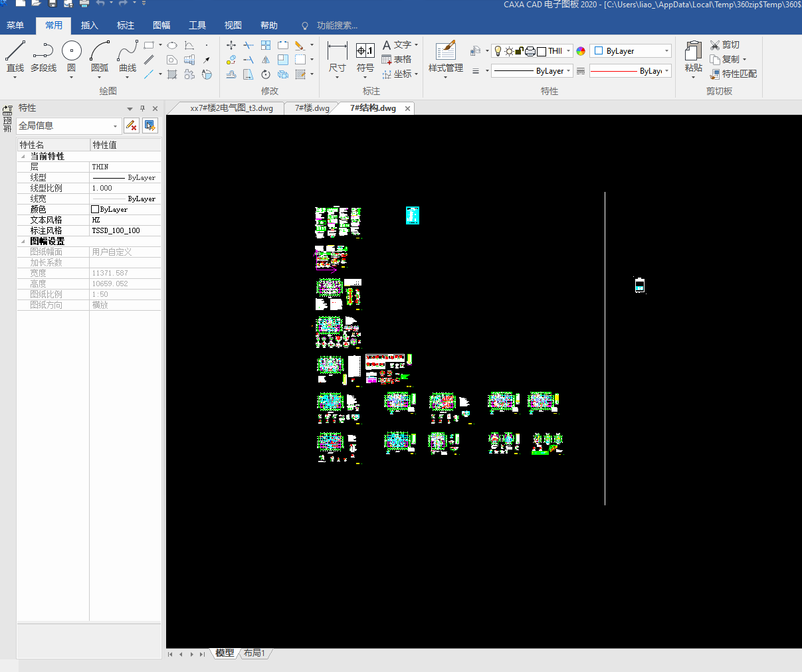Select the rectangle draw tool

tap(149, 45)
